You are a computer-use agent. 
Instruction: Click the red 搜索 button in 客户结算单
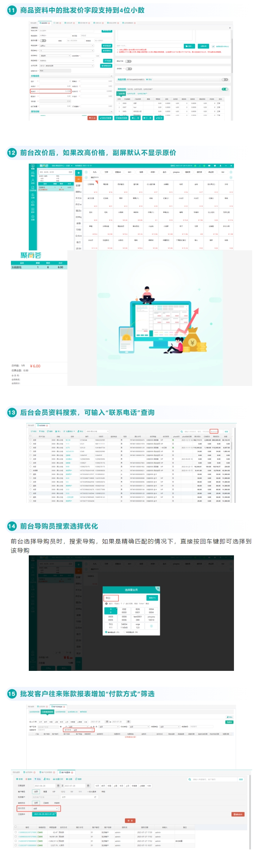pos(130,821)
